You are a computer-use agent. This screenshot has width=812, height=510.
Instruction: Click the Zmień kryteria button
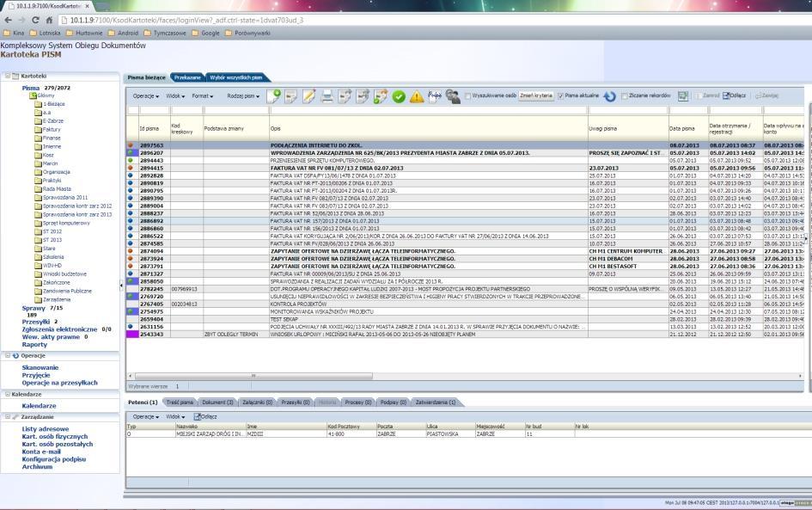point(536,95)
